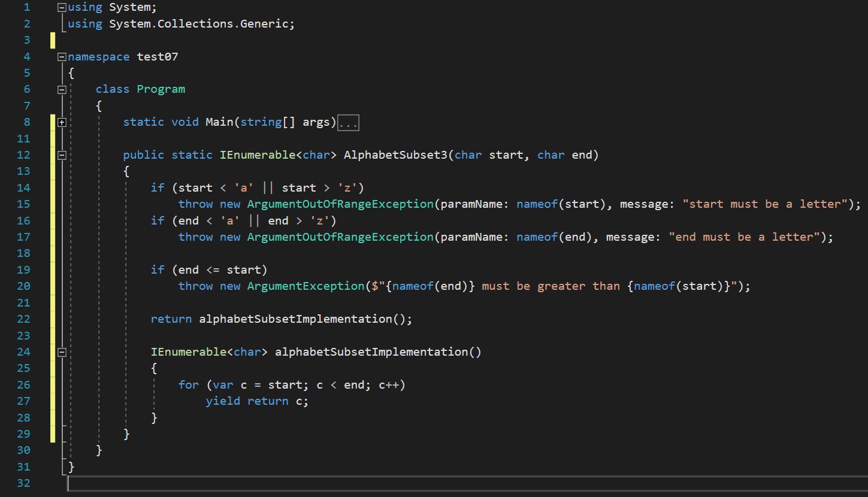
Task: Click the Program class name
Action: click(x=161, y=89)
